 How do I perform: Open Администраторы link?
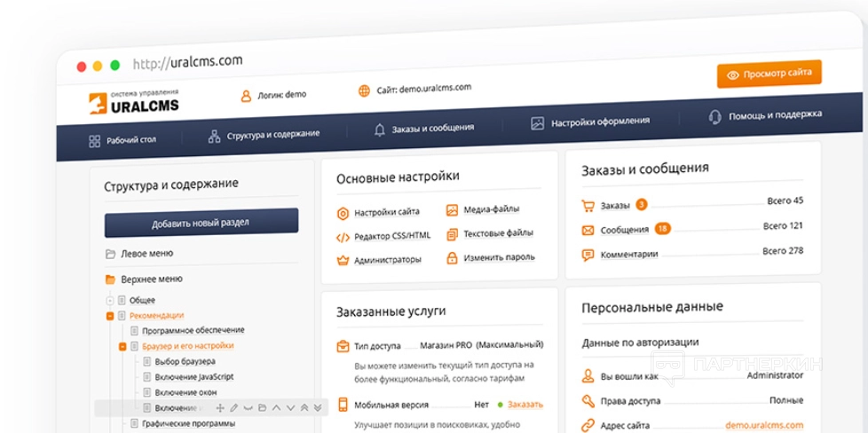click(388, 260)
